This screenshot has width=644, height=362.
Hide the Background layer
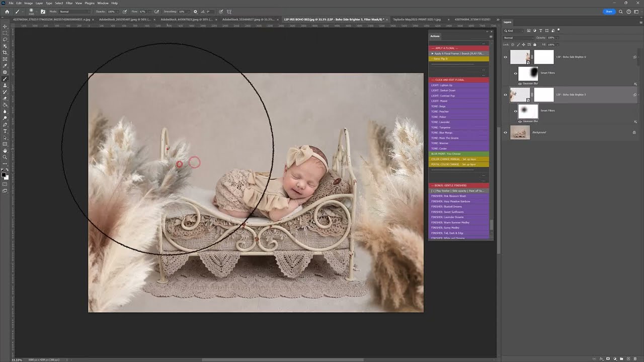coord(506,132)
